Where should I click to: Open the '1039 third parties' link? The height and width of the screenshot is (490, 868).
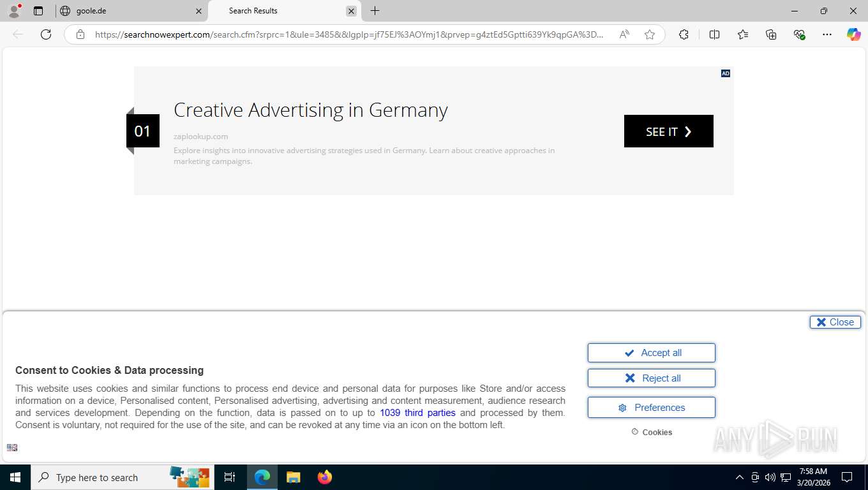click(418, 413)
